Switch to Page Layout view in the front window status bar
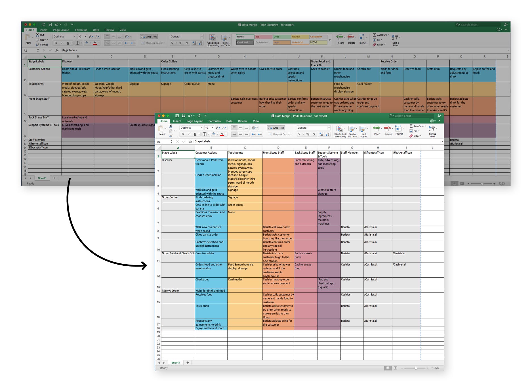 tap(396, 368)
